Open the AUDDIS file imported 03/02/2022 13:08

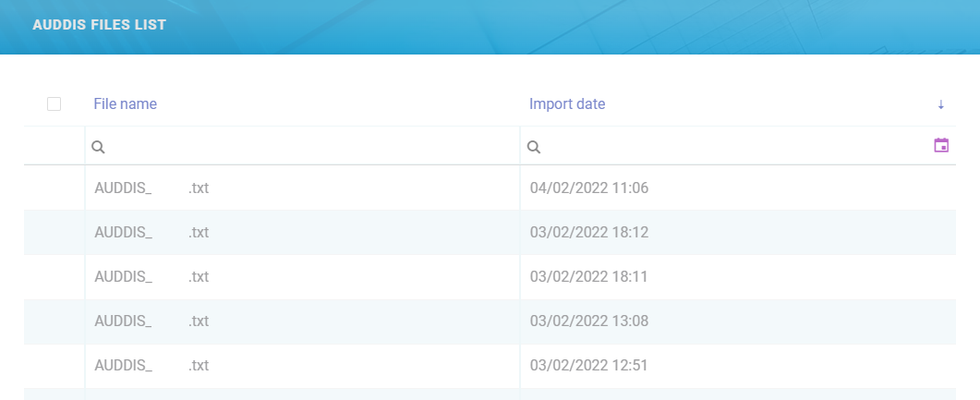coord(151,321)
